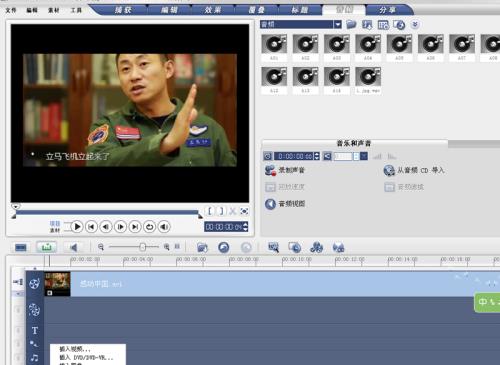The width and height of the screenshot is (500, 365).
Task: Increase the clip duration stepper arrow
Action: [x=317, y=154]
